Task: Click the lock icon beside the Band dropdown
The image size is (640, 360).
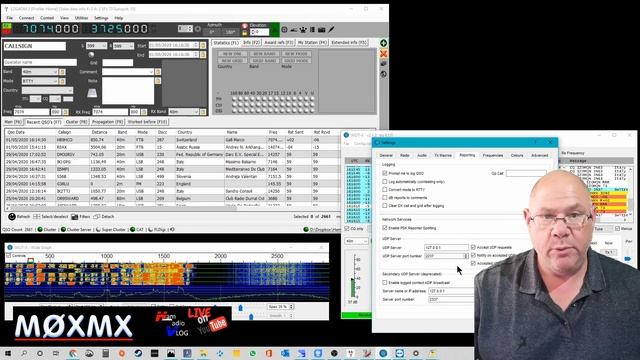Action: [62, 72]
